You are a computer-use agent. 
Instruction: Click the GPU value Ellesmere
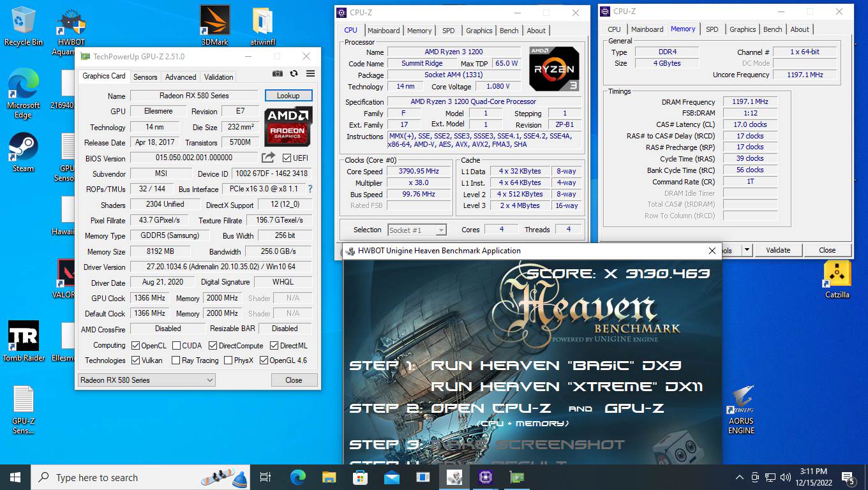click(x=157, y=110)
